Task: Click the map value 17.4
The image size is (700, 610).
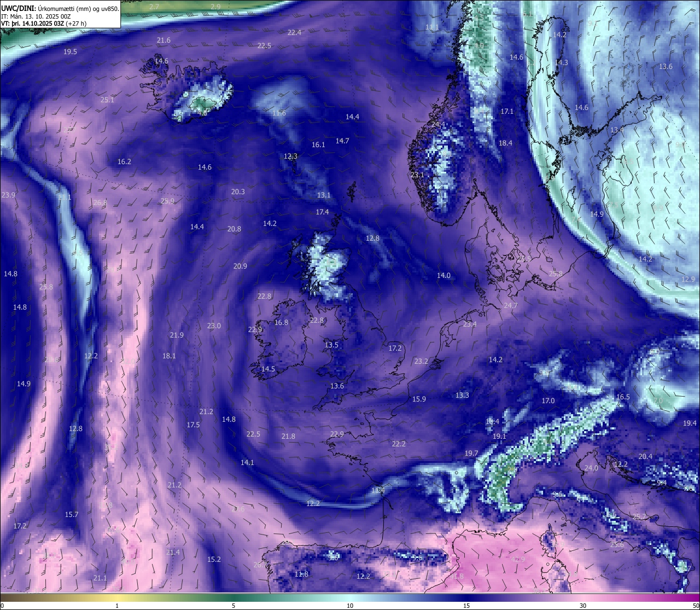Action: pyautogui.click(x=322, y=212)
